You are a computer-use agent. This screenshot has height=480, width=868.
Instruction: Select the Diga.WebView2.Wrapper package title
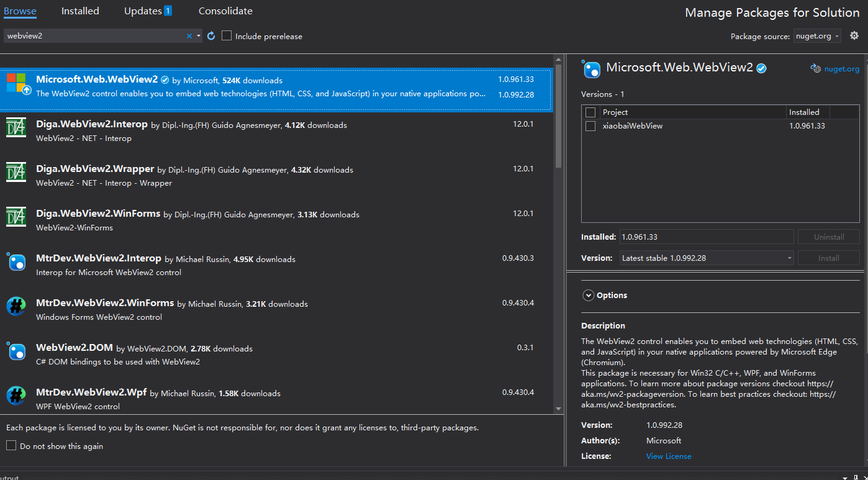[x=95, y=169]
